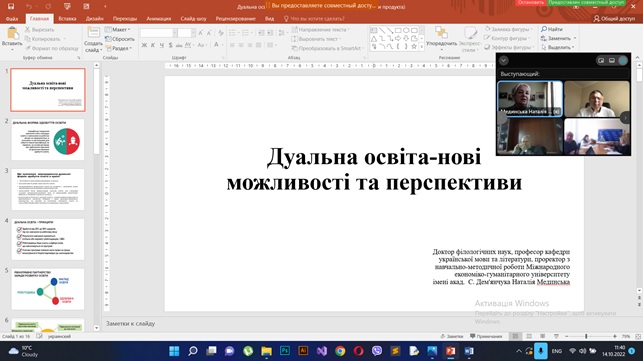Open Viber from the taskbar
The width and height of the screenshot is (643, 361).
[x=377, y=351]
